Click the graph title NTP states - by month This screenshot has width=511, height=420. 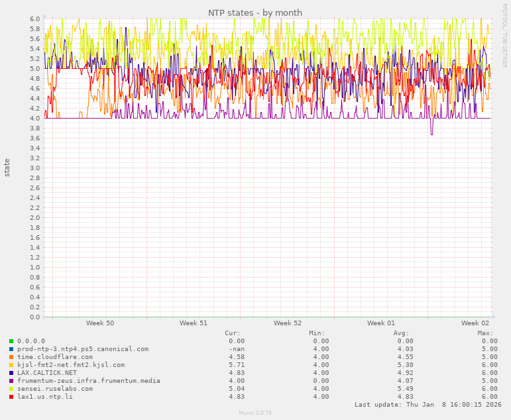[x=255, y=13]
